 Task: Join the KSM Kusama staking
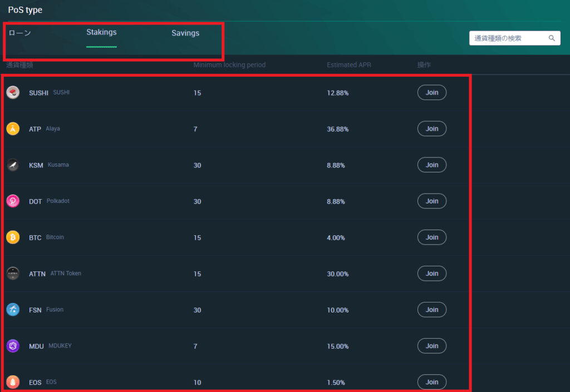click(432, 165)
